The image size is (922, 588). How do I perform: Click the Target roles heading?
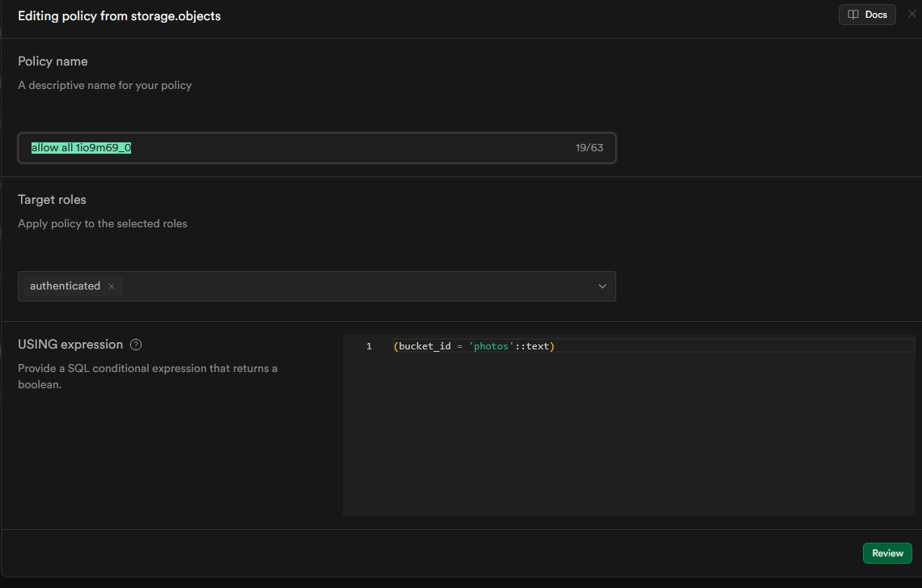[52, 200]
